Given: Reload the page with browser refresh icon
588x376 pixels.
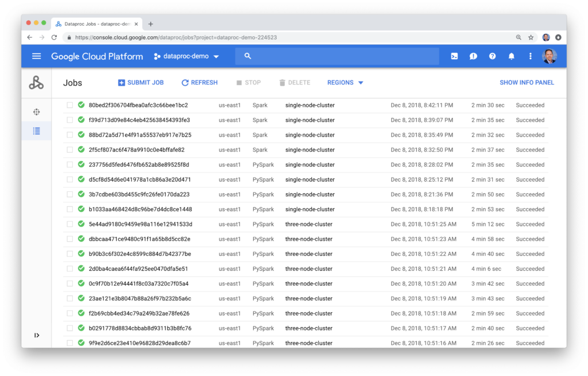Looking at the screenshot, I should (x=55, y=37).
